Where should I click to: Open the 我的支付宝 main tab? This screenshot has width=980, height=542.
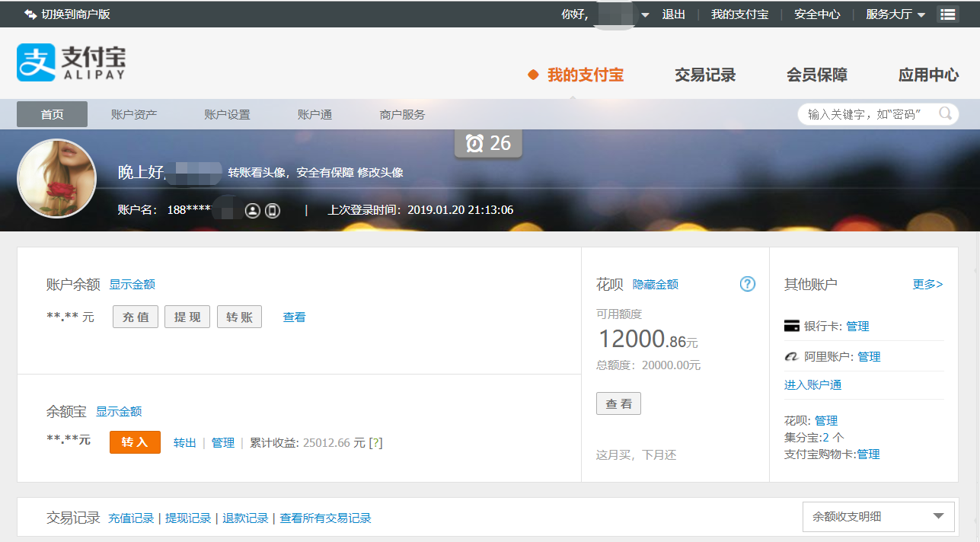586,75
